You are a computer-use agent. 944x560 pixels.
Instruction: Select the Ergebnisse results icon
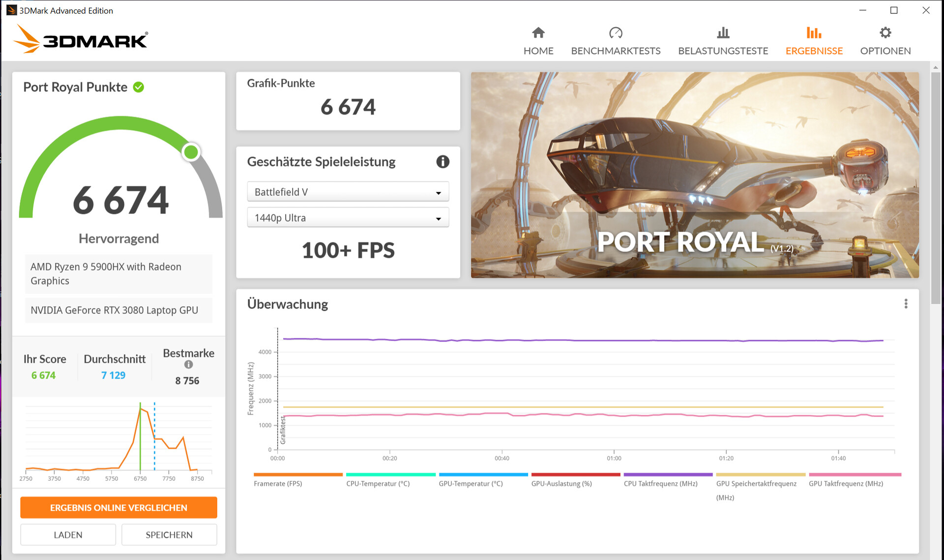coord(814,33)
